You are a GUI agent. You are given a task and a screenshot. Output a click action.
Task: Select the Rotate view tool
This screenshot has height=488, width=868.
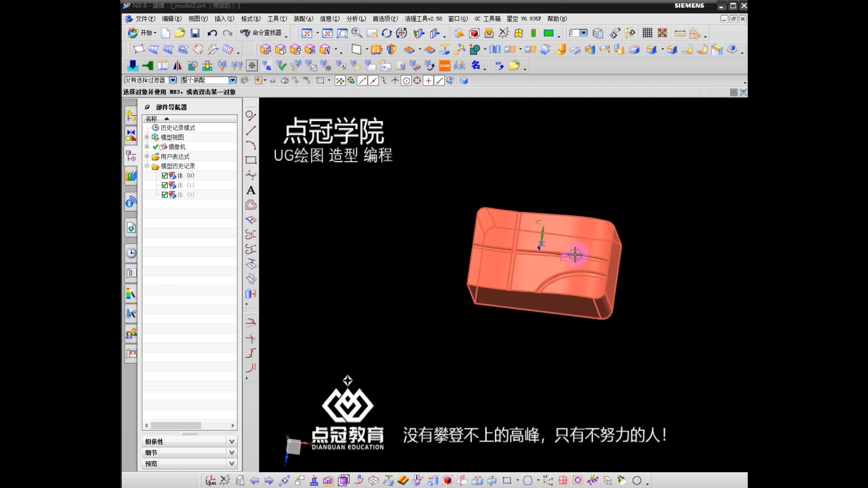click(x=387, y=33)
